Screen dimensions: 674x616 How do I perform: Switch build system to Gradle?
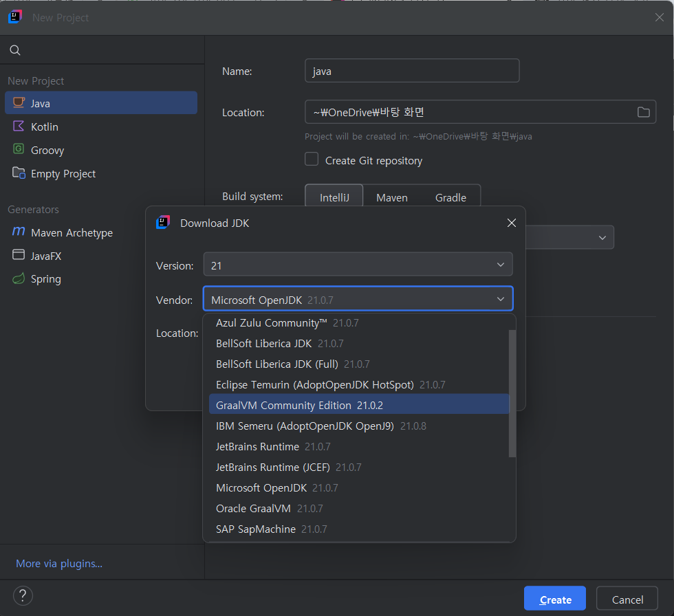click(x=450, y=197)
